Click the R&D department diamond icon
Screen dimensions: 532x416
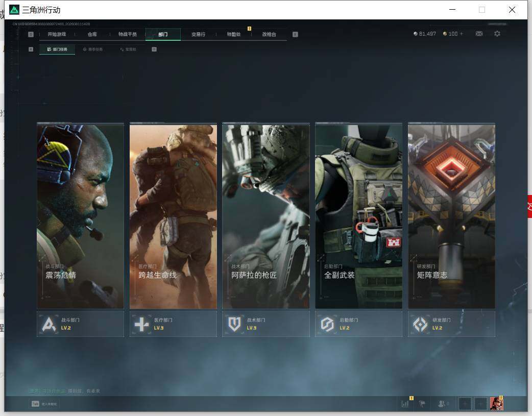pyautogui.click(x=420, y=325)
